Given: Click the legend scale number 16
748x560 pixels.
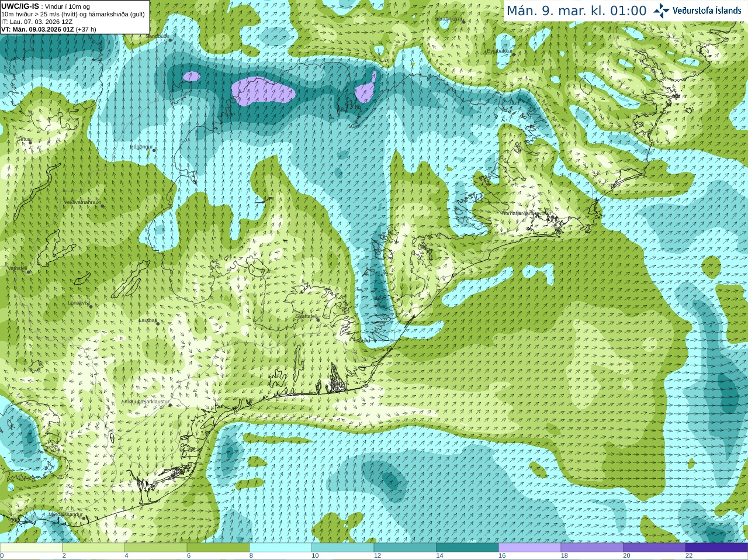Looking at the screenshot, I should [x=502, y=556].
